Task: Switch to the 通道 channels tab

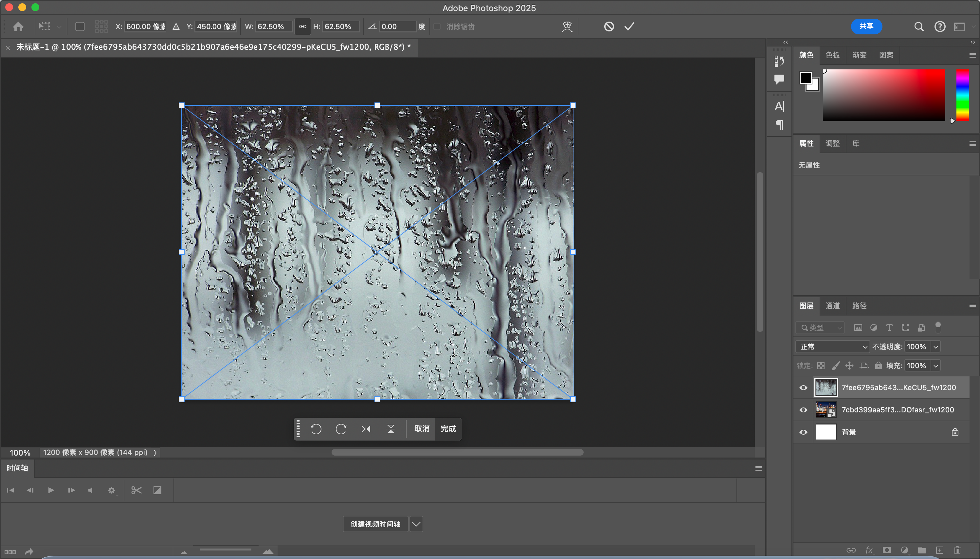Action: point(832,306)
